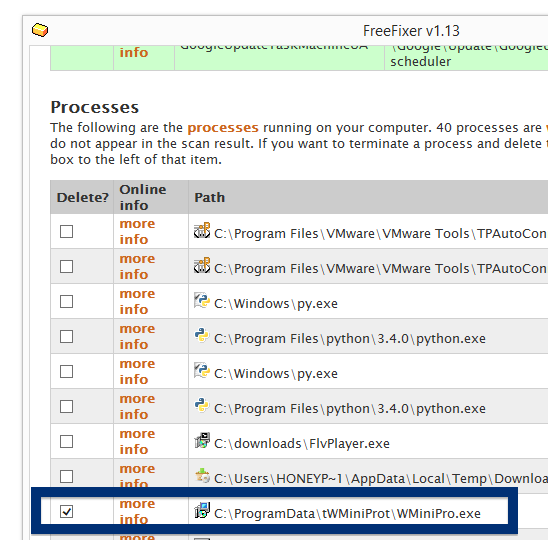Tick the delete checkbox for FlvPlayer.exe
Screen dimensions: 548x540
[x=66, y=441]
